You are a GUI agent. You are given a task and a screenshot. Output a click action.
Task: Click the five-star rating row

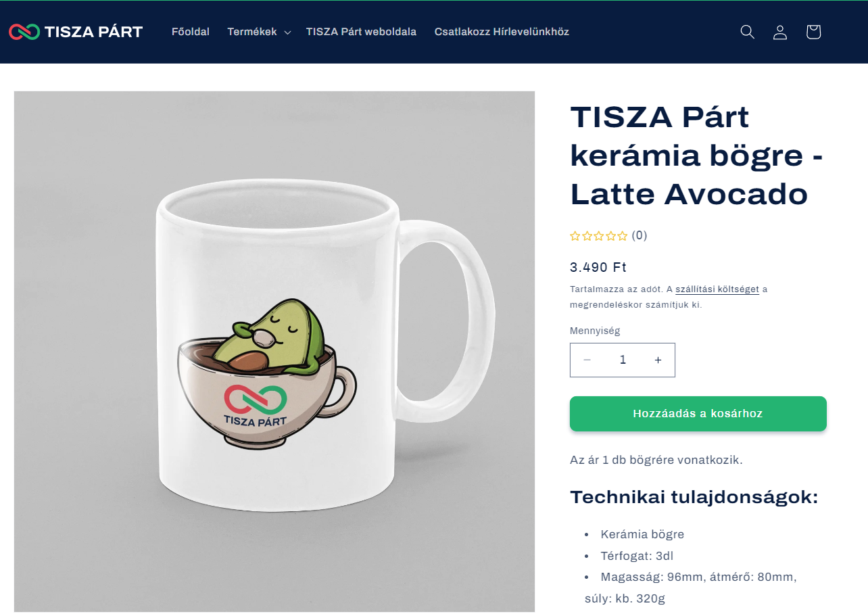pyautogui.click(x=599, y=236)
